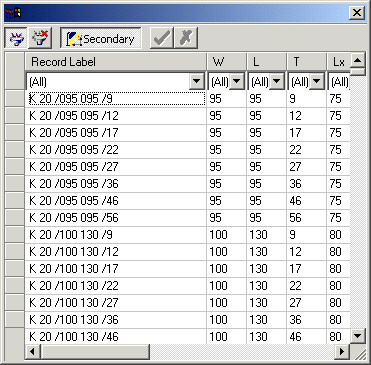Click T value 56 cell

306,218
